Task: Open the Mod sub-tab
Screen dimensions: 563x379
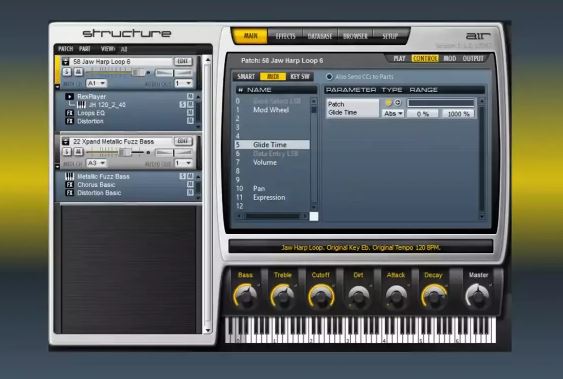Action: click(x=450, y=59)
